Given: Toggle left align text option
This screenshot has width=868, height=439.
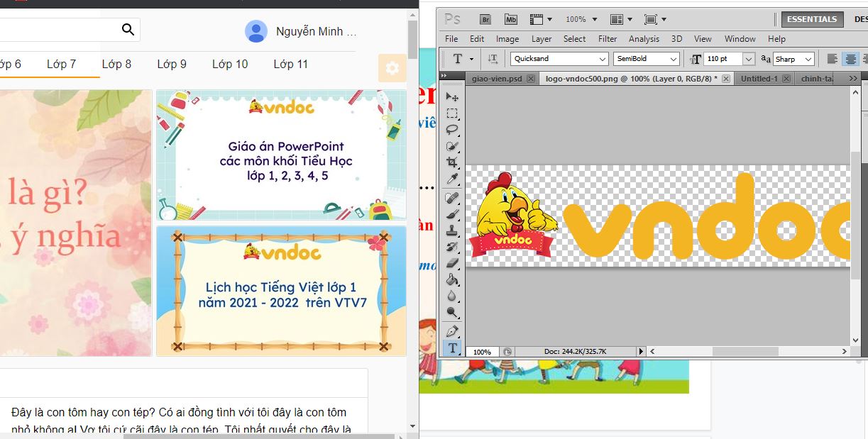Looking at the screenshot, I should 833,59.
